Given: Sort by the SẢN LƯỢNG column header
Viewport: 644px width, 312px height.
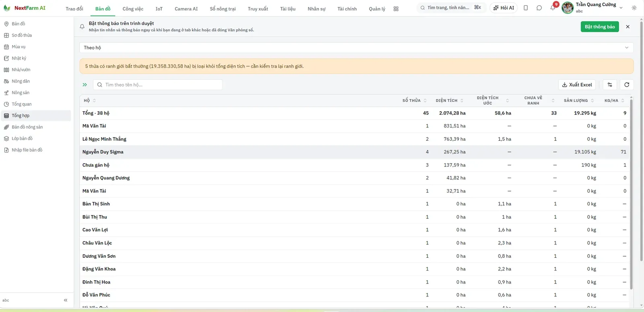Looking at the screenshot, I should point(579,101).
